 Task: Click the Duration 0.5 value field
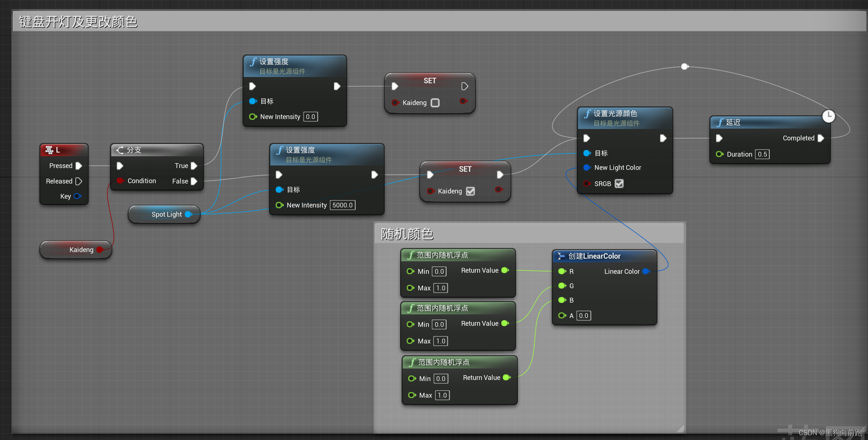pos(762,154)
